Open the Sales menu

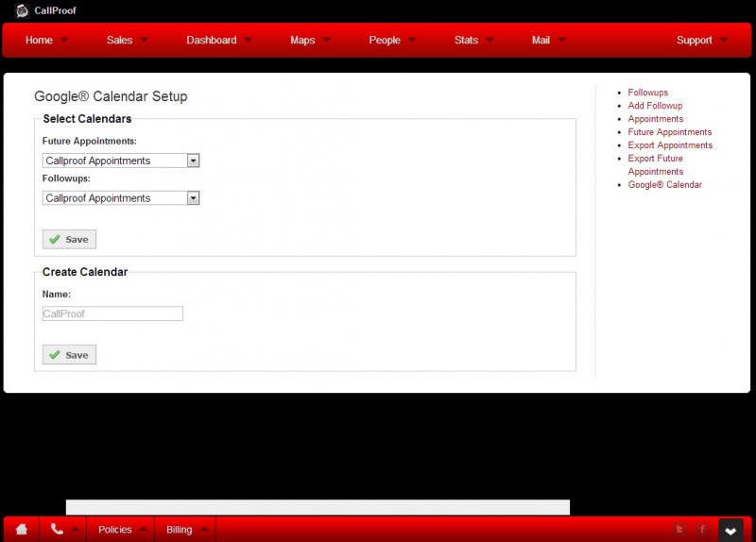[x=127, y=40]
